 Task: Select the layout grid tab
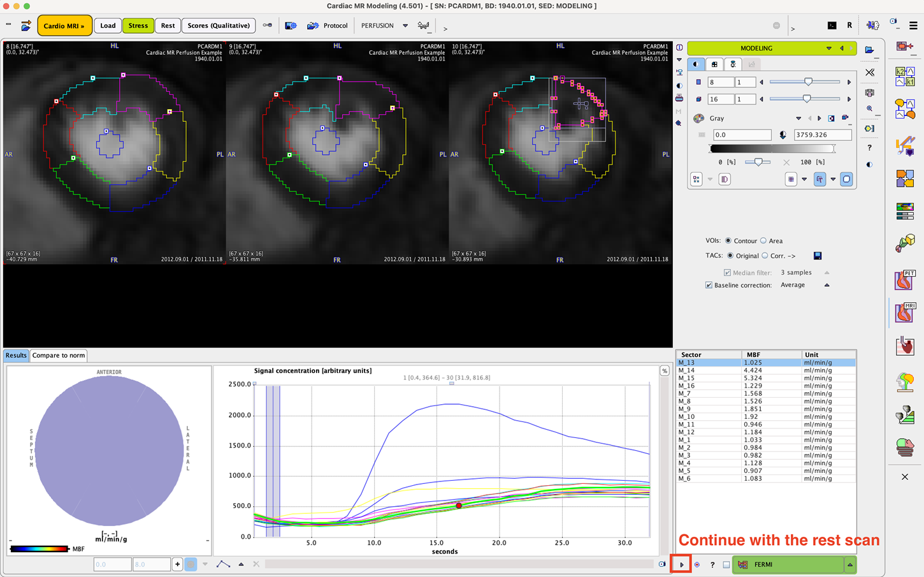[x=714, y=64]
